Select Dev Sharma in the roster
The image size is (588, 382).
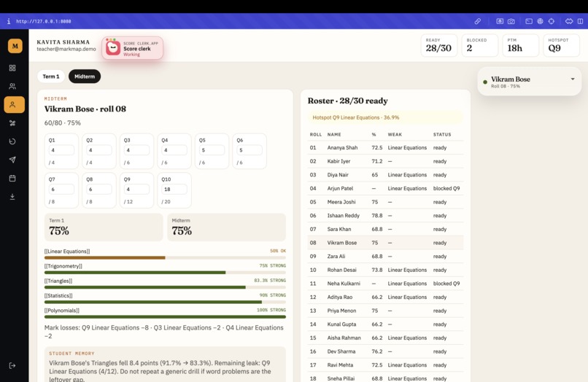pos(385,351)
